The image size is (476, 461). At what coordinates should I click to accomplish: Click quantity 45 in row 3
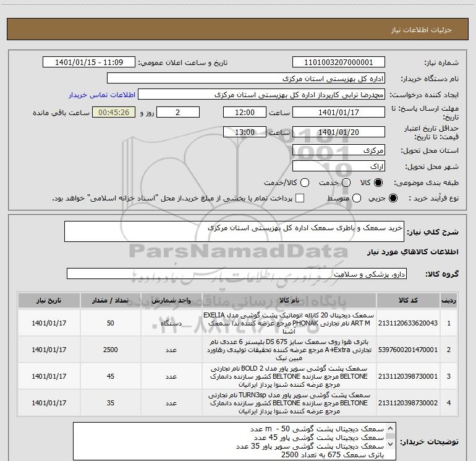(110, 376)
